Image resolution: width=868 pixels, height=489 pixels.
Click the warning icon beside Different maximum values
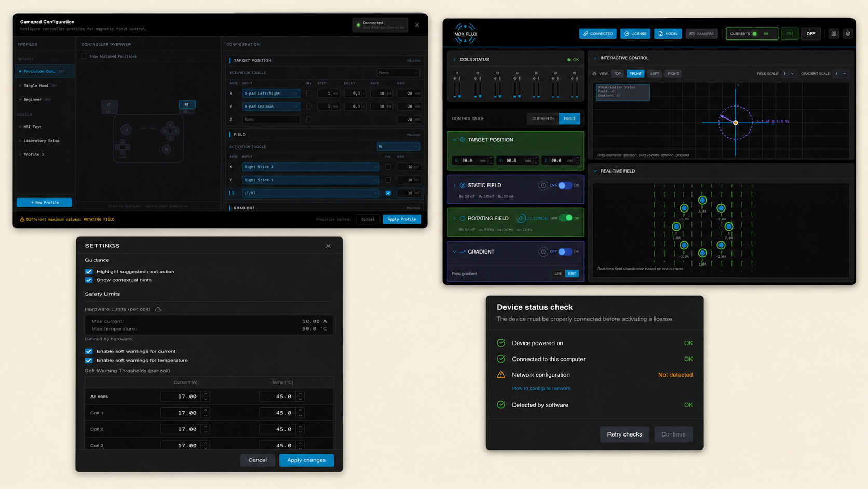click(22, 219)
